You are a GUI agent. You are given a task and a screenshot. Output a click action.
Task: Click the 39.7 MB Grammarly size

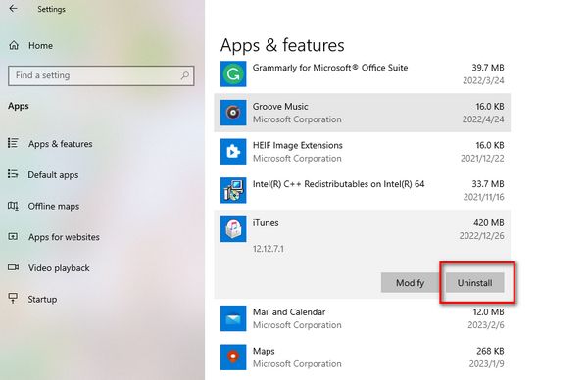point(488,68)
